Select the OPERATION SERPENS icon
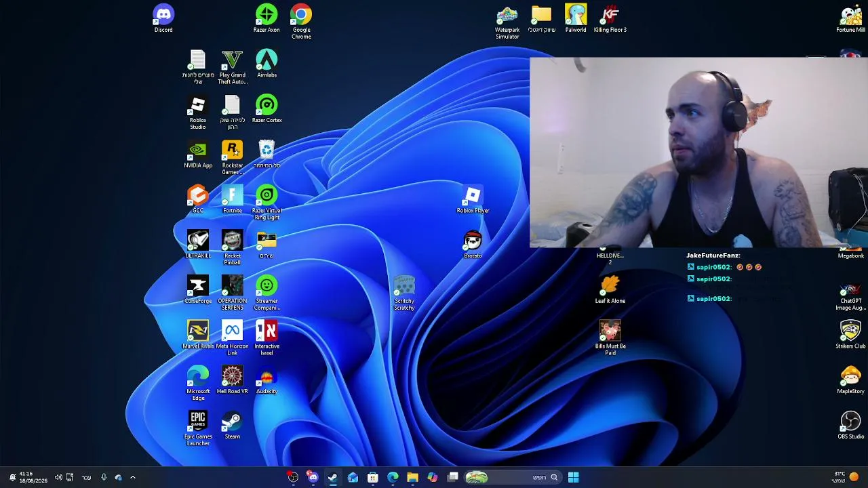This screenshot has height=488, width=868. tap(232, 293)
